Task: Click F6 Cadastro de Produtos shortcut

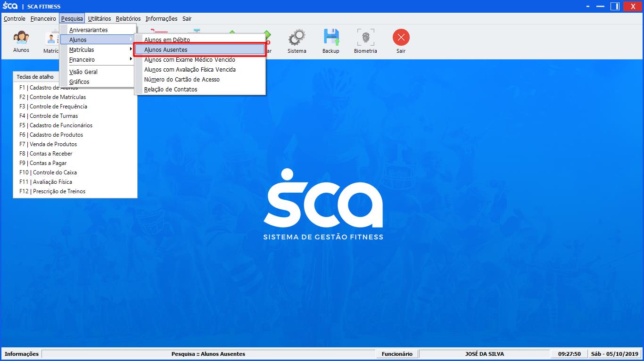Action: coord(51,135)
